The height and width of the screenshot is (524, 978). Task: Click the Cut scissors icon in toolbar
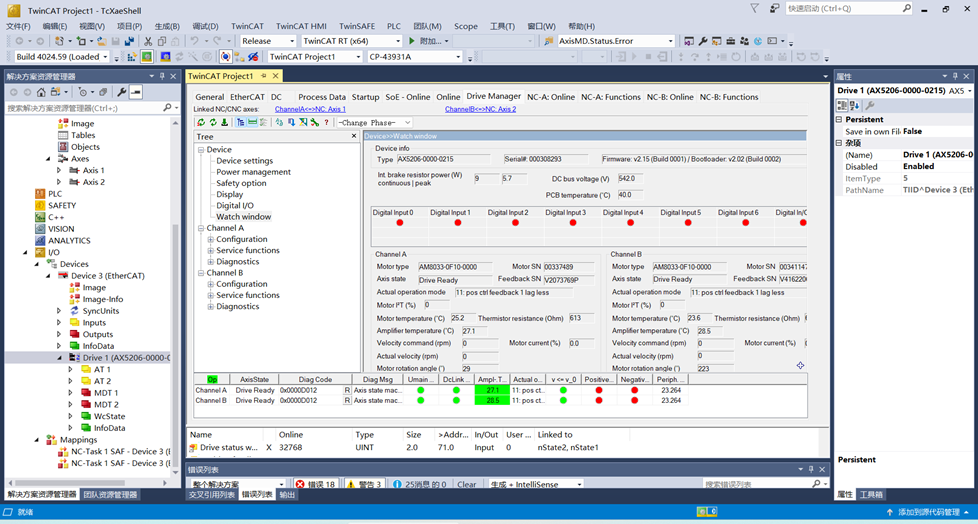pyautogui.click(x=148, y=41)
